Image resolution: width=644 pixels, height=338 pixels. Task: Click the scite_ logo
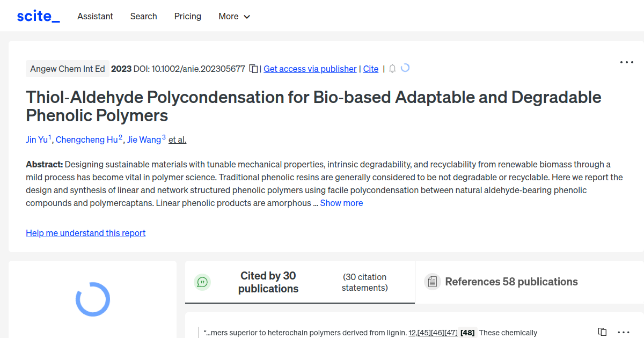click(38, 16)
